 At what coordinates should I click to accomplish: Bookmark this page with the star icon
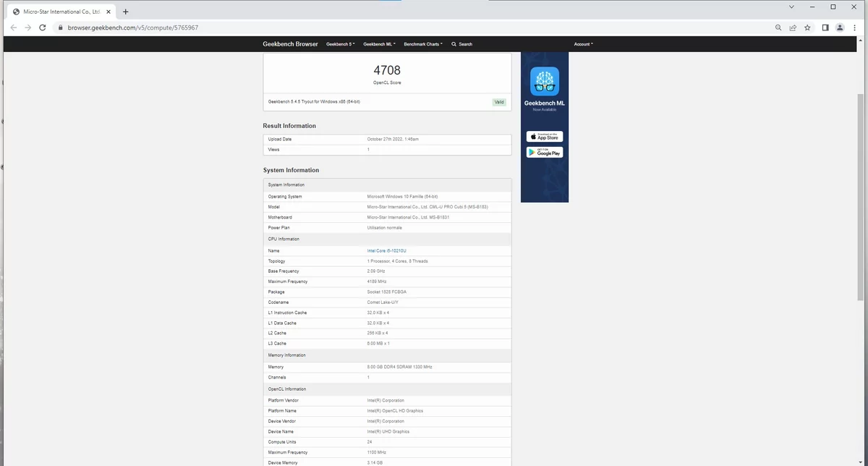click(807, 27)
